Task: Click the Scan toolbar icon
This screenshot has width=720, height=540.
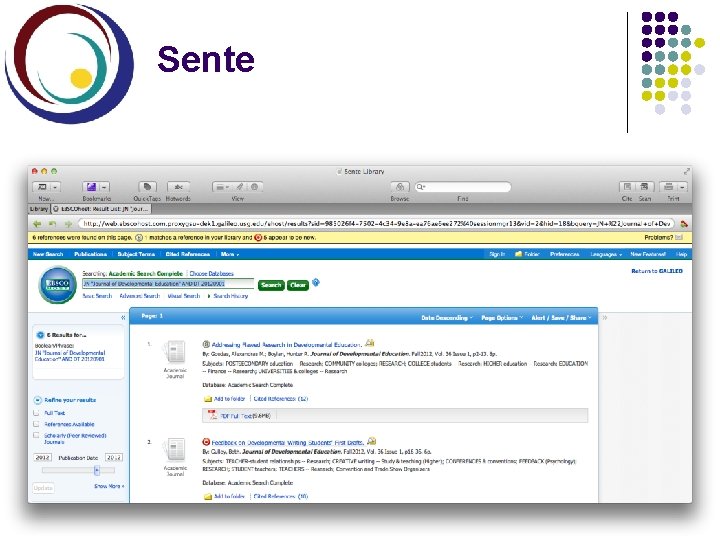Action: 645,187
